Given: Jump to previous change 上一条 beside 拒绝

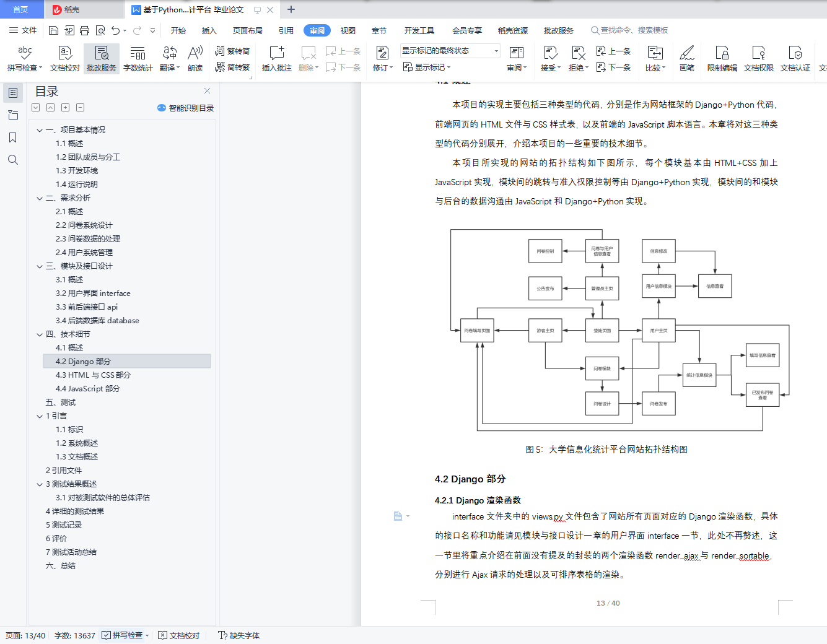Looking at the screenshot, I should (x=613, y=51).
